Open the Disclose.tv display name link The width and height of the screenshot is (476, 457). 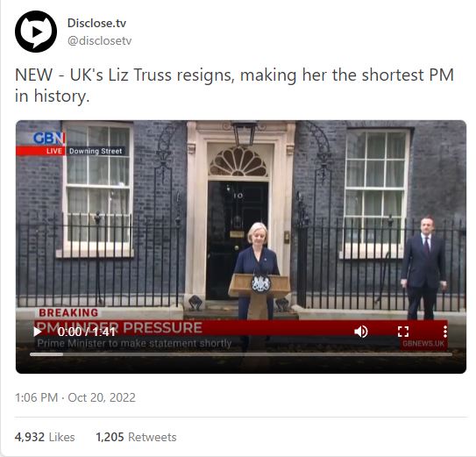tap(96, 23)
